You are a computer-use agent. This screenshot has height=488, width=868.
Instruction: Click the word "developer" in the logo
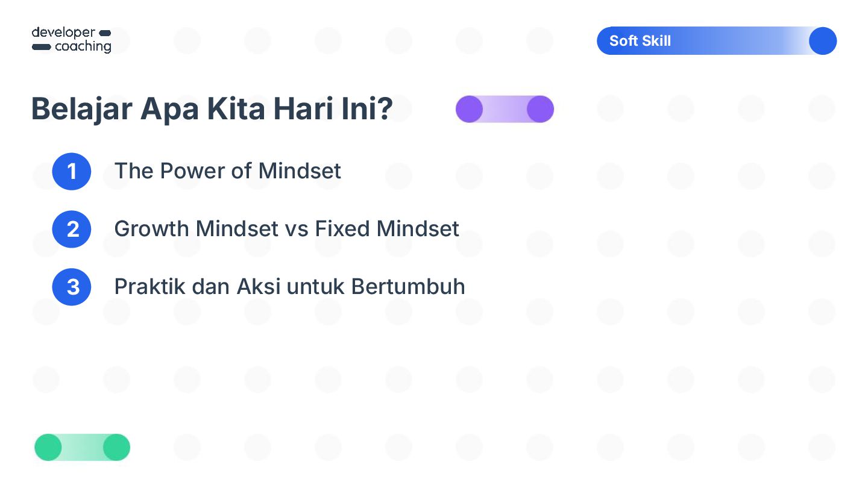pos(63,33)
